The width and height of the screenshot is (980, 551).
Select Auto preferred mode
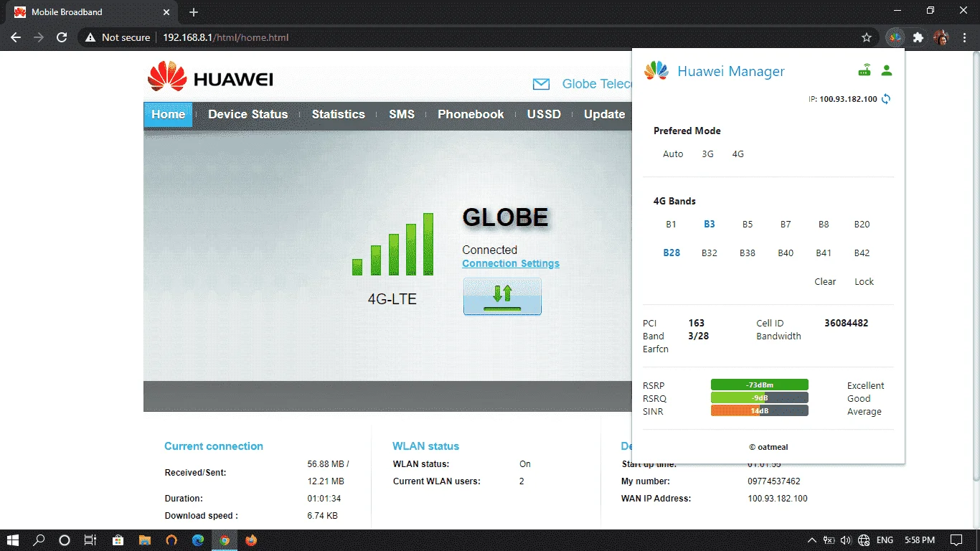673,154
